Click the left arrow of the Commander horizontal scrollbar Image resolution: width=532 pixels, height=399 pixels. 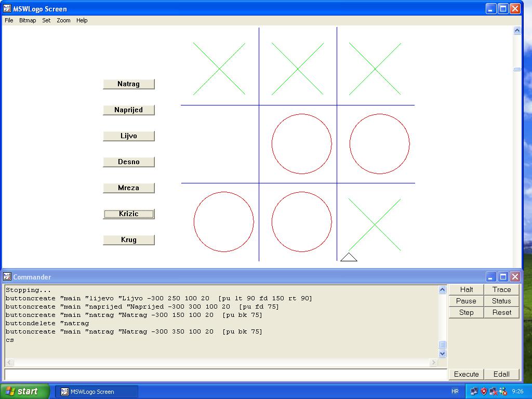pyautogui.click(x=9, y=362)
